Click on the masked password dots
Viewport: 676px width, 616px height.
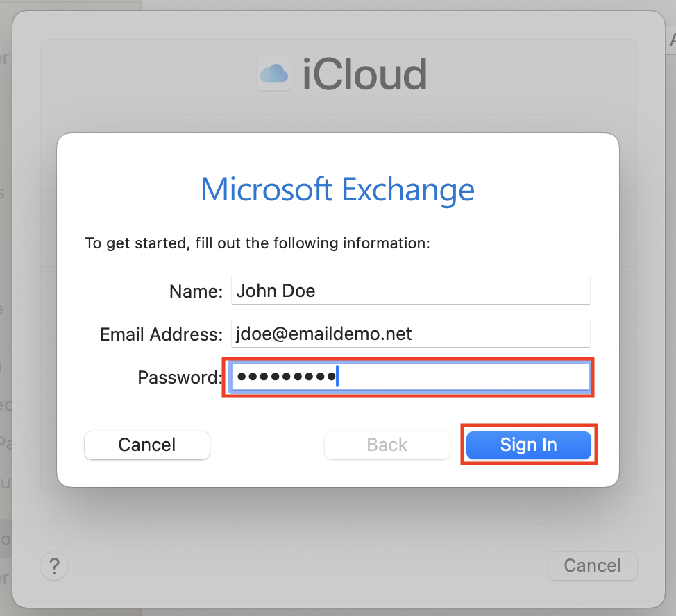pos(287,377)
